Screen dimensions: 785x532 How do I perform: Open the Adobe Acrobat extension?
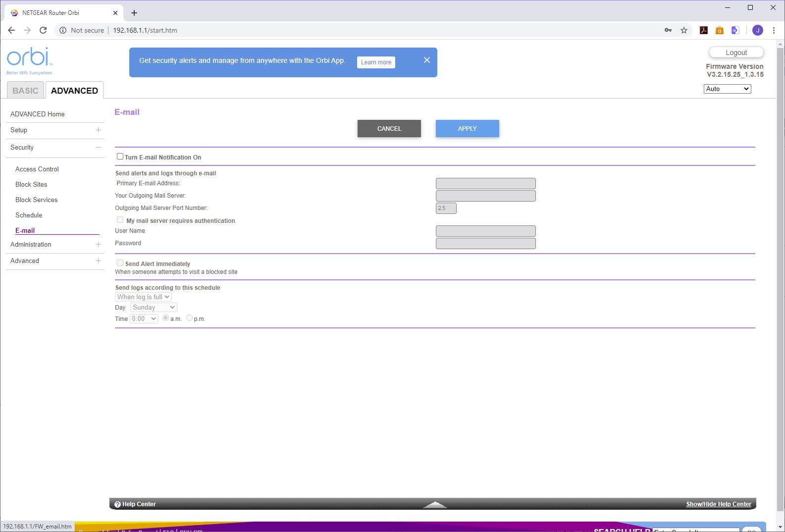pyautogui.click(x=704, y=30)
